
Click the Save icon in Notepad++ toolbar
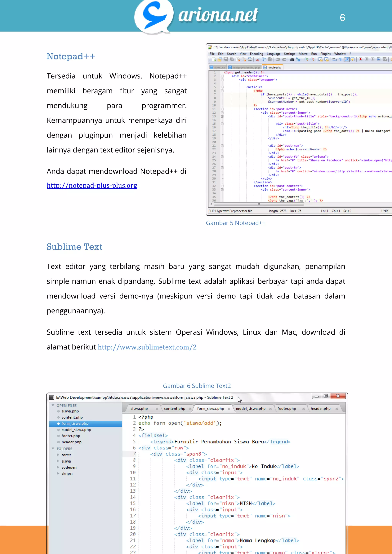226,59
